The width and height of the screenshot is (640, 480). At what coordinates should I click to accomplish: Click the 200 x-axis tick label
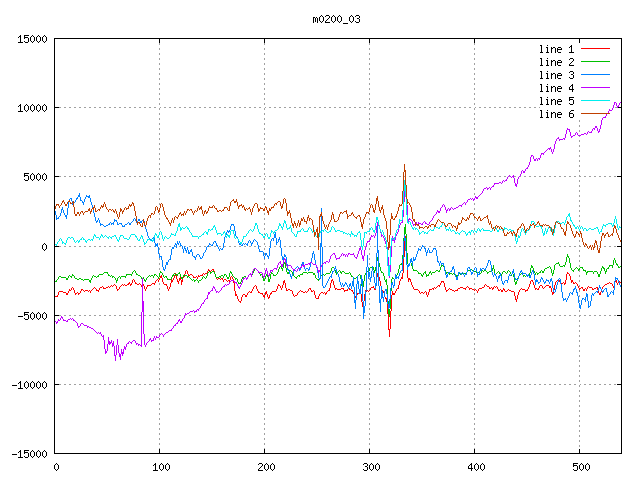(x=265, y=467)
